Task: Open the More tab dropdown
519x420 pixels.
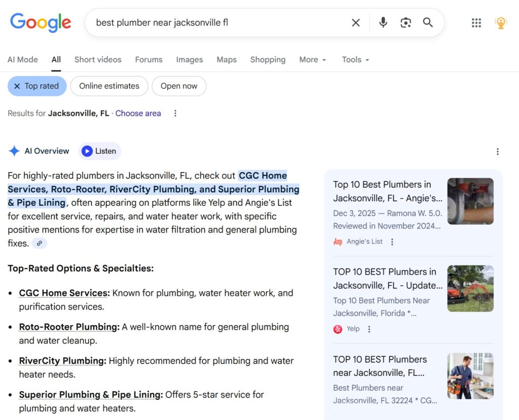Action: (313, 60)
